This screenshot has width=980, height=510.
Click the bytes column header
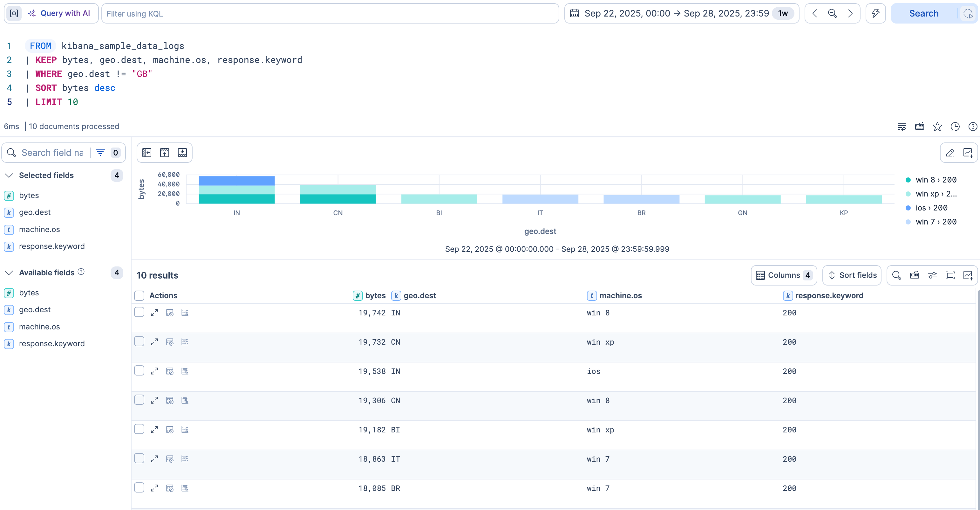point(369,296)
